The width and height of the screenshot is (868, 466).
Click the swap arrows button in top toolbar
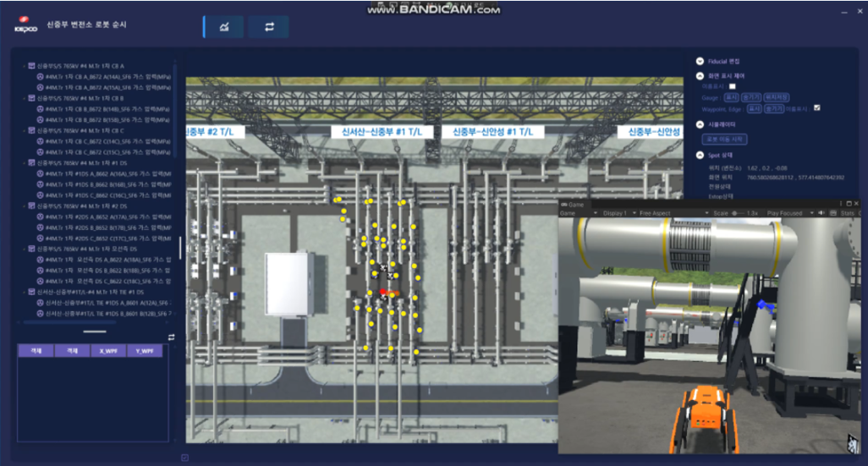coord(269,27)
